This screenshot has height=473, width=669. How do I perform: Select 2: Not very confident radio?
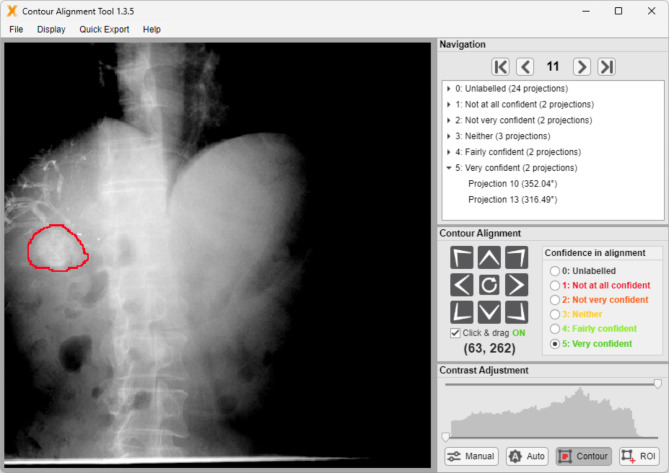tap(555, 300)
